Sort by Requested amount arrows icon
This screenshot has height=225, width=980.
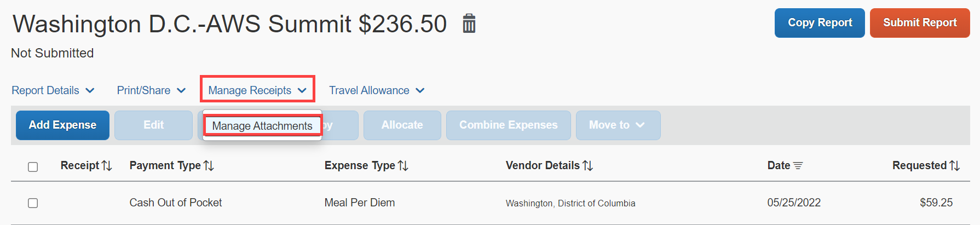954,165
